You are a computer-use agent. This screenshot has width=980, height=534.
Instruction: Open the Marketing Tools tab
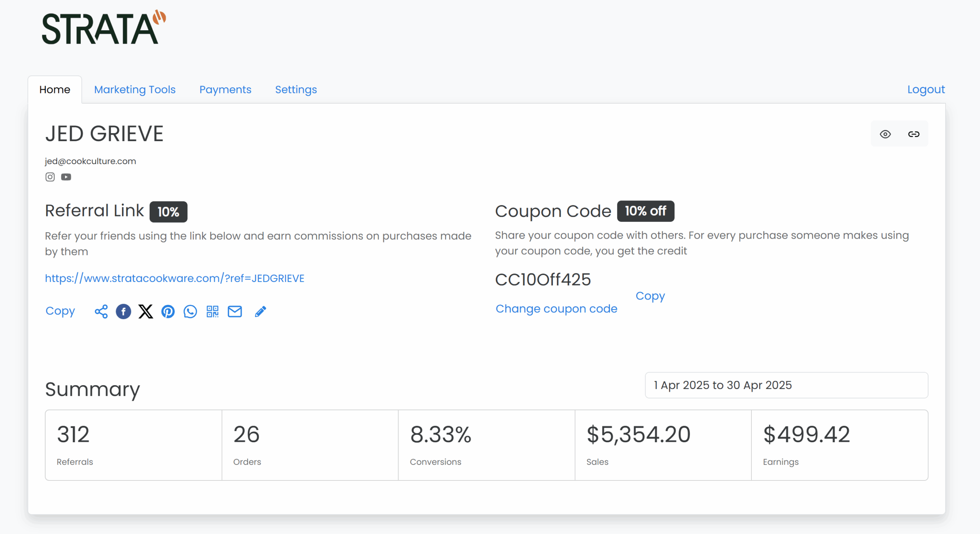[135, 89]
